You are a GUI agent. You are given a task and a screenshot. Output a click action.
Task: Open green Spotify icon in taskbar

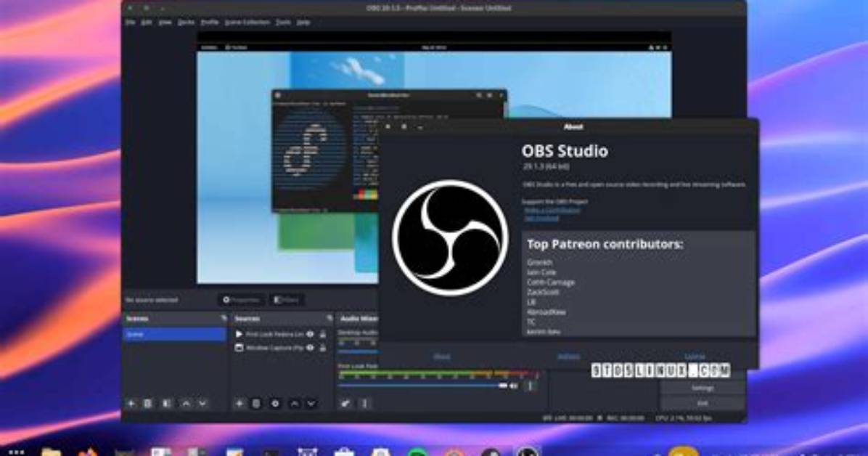[x=417, y=452]
